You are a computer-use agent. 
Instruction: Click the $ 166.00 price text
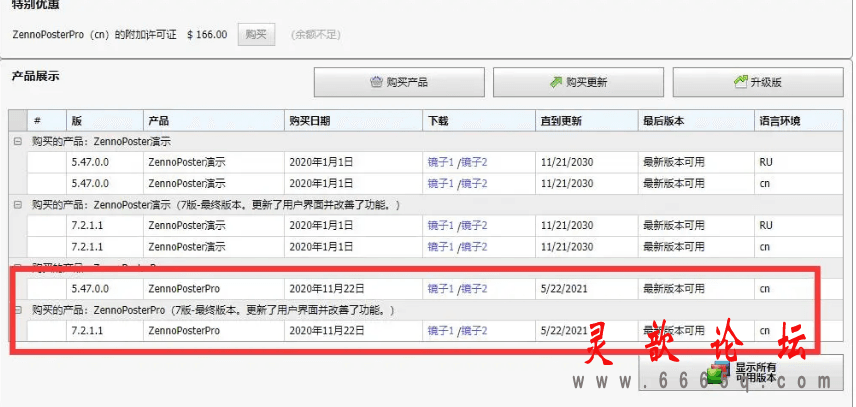(x=207, y=35)
